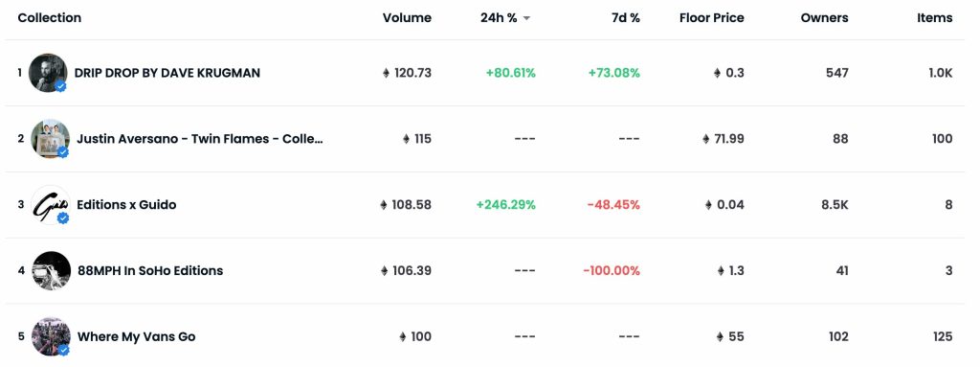Select the 88MPH In SoHo Editions avatar

click(52, 270)
